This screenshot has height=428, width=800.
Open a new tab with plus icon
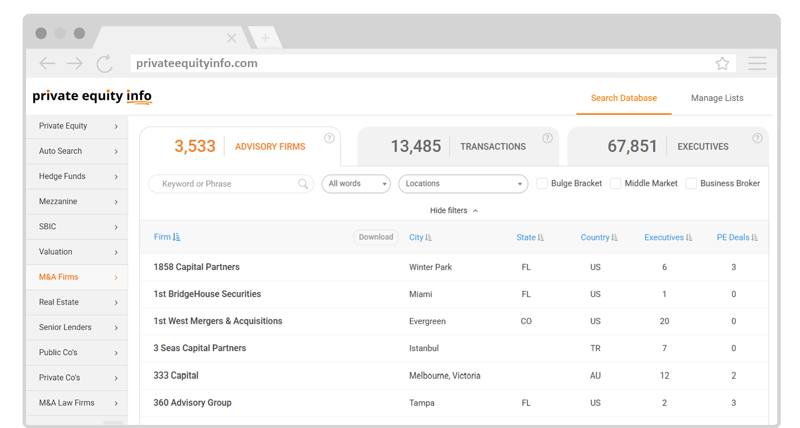265,38
